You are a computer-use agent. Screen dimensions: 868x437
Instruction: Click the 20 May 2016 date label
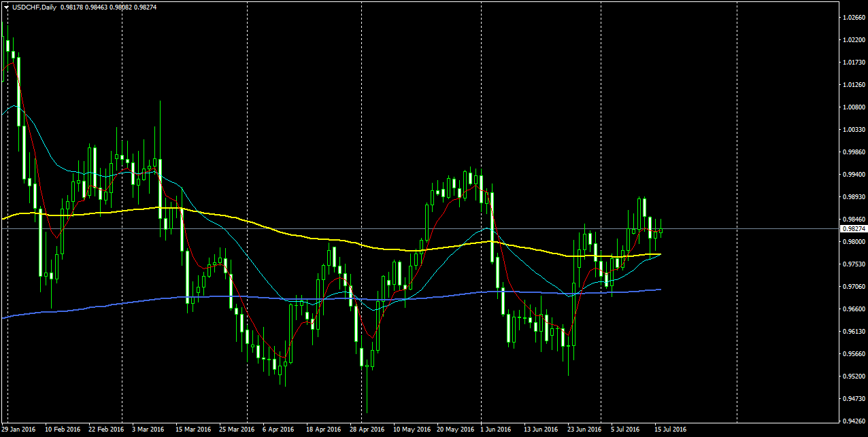[x=456, y=430]
